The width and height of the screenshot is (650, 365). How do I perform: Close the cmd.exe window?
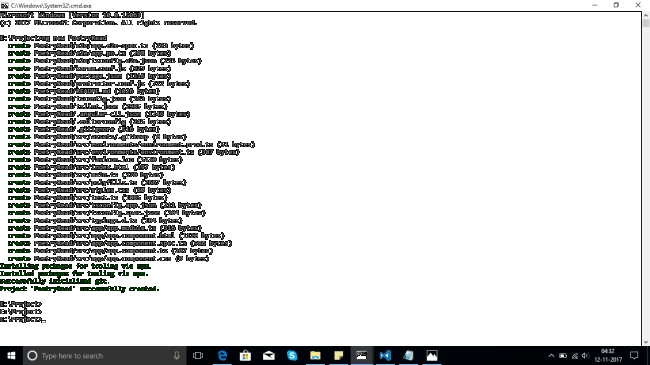(638, 5)
